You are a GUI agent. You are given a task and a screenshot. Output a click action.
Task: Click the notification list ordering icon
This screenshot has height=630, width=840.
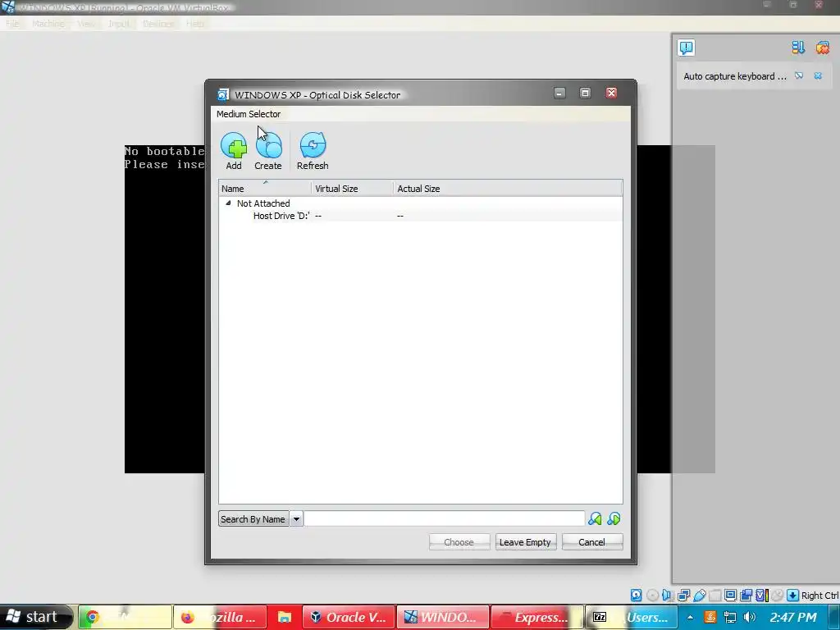798,48
